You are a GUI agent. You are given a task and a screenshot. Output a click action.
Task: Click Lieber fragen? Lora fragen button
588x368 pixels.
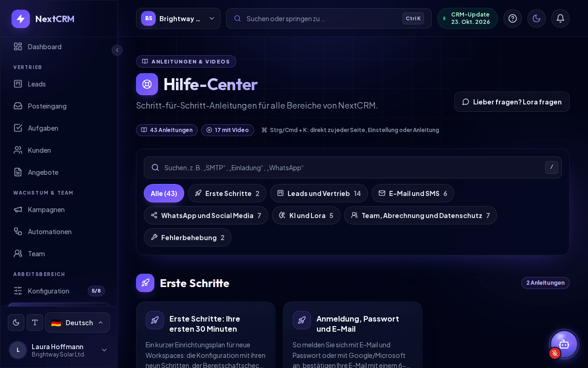click(x=512, y=102)
